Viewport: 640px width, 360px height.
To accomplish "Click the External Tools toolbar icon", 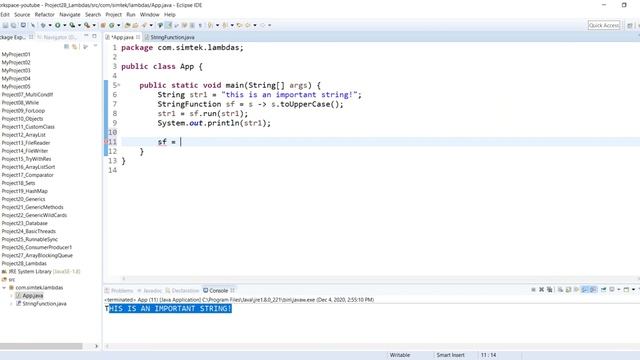I will click(87, 25).
